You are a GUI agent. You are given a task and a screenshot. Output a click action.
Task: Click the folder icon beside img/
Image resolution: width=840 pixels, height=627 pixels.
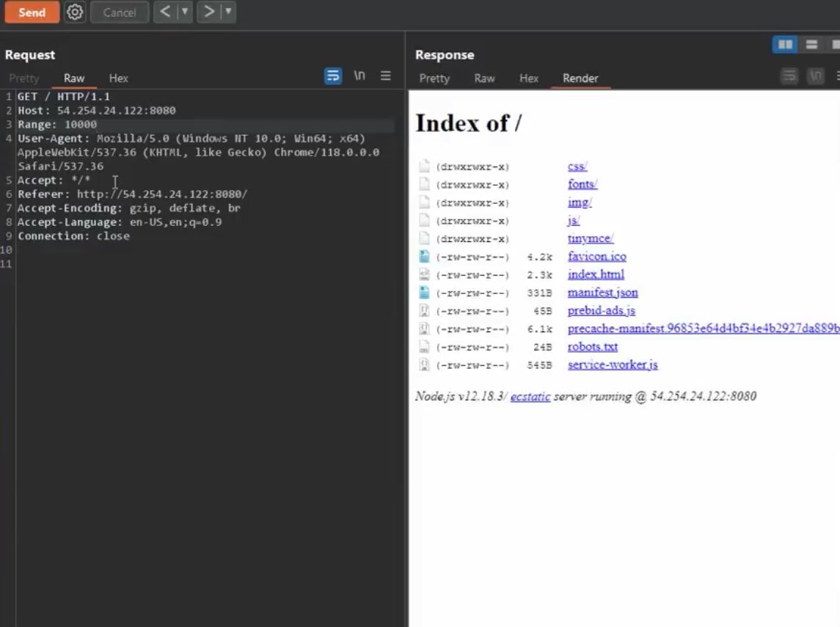[424, 202]
